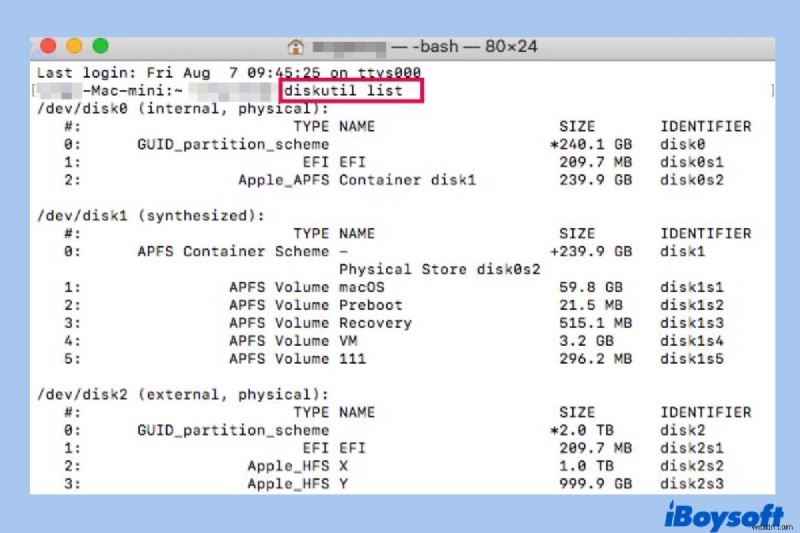Click the 'disk2s3' identifier
Viewport: 800px width, 533px height.
tap(691, 484)
